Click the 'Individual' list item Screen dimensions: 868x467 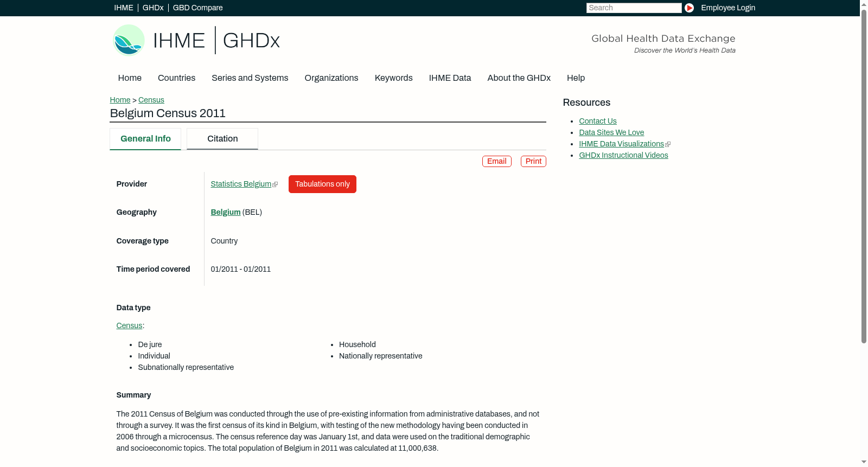coord(154,356)
